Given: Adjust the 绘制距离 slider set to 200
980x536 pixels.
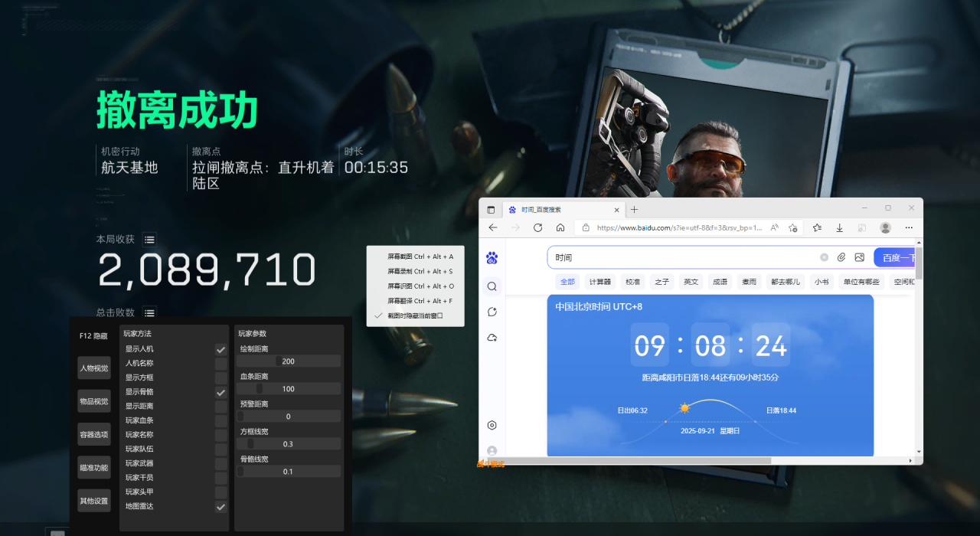Looking at the screenshot, I should 289,361.
